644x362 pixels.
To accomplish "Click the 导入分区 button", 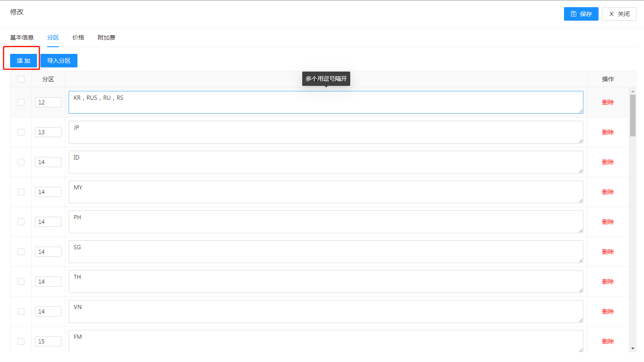I will point(59,61).
